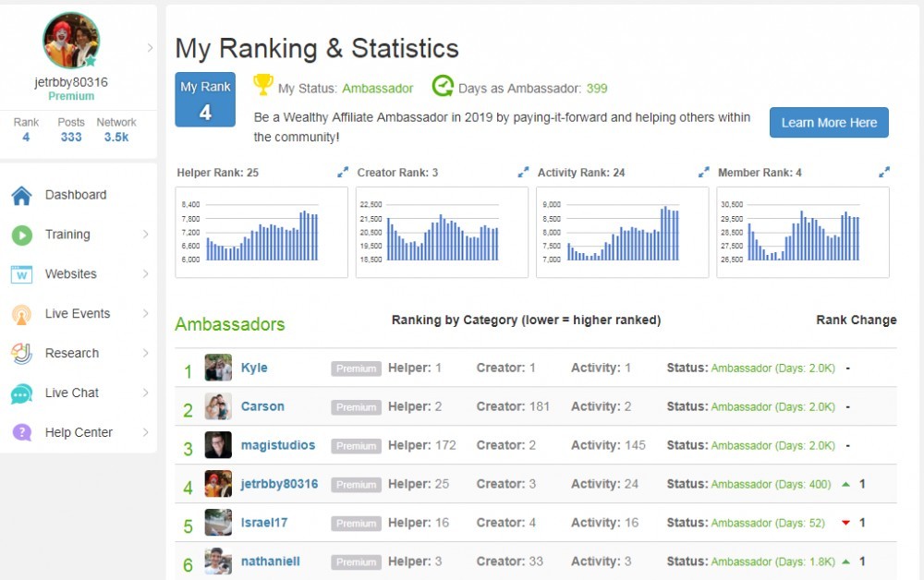Click sidebar Rank value 4
This screenshot has width=924, height=580.
26,138
